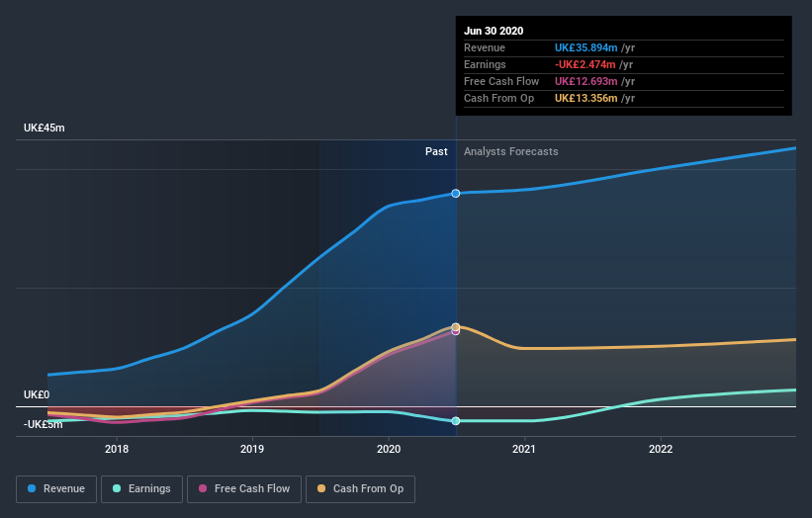Viewport: 812px width, 518px height.
Task: Click the 2020 x-axis label
Action: pos(389,449)
